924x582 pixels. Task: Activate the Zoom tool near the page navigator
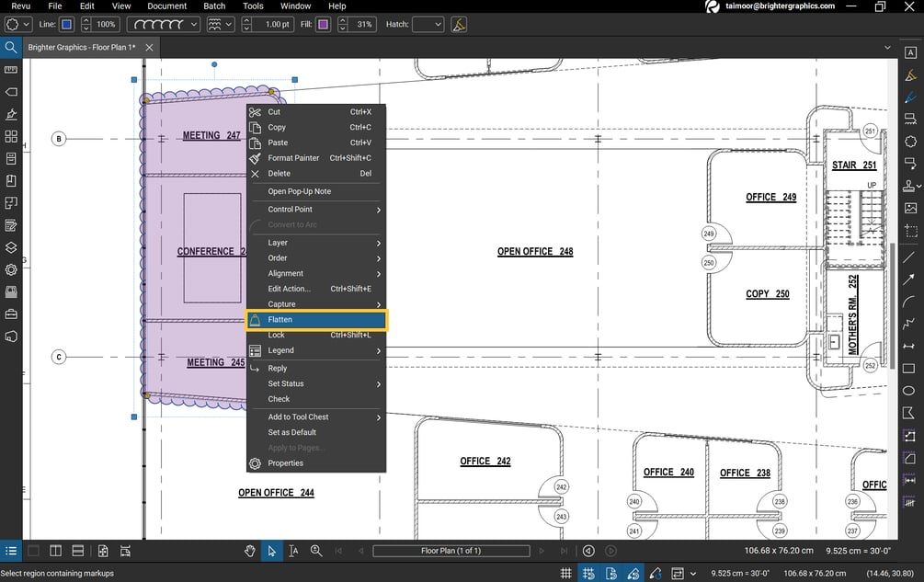(x=315, y=551)
